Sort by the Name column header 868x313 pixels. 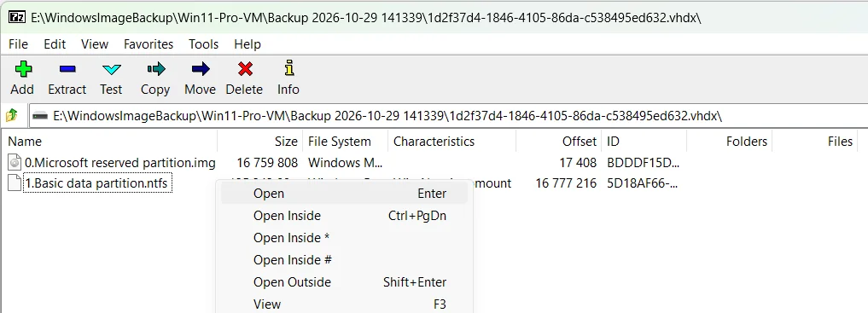(x=109, y=142)
